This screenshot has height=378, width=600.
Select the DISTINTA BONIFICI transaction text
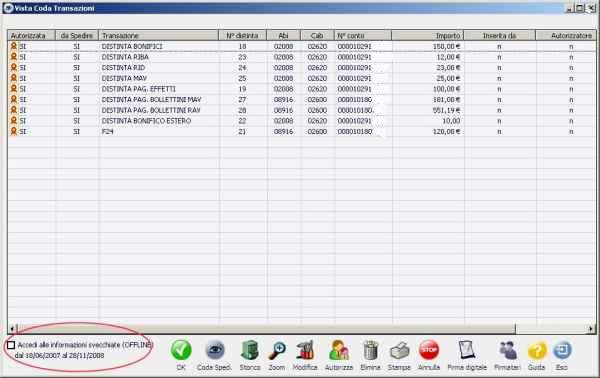pos(132,46)
